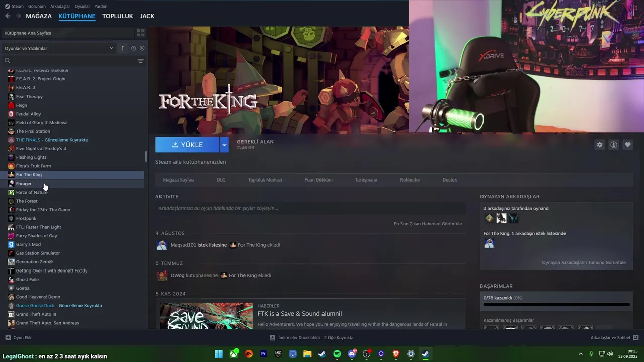Open Premiere Pro from the taskbar
Screen dimensions: 644x362
point(263,354)
